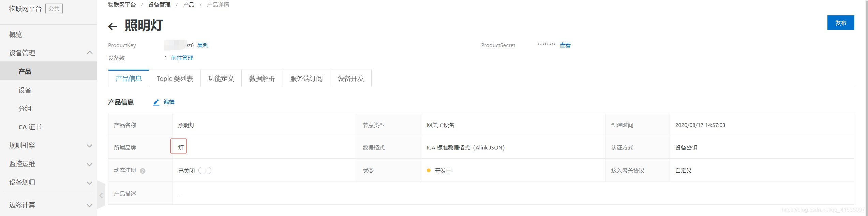
Task: Expand the 设备划归 menu section
Action: (x=90, y=183)
